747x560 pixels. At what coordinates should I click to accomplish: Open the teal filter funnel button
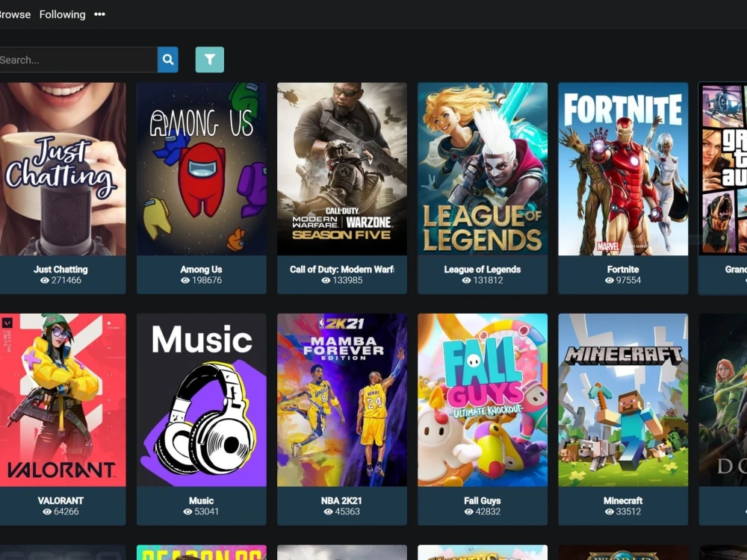click(x=210, y=60)
